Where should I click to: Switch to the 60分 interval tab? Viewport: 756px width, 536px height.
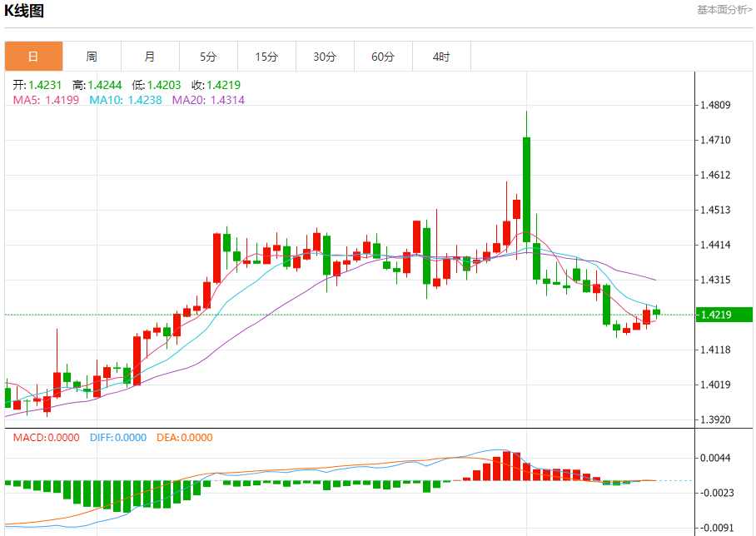click(x=383, y=57)
